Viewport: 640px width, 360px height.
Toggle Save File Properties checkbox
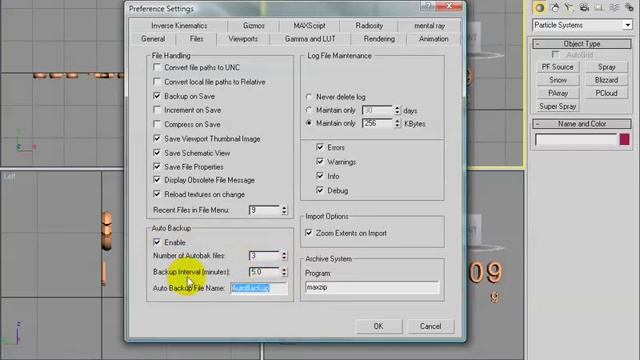pos(157,167)
